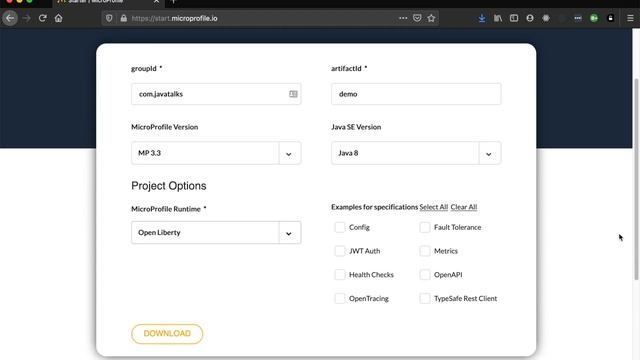Click the green extension icon in toolbar
Screen dimensions: 640x360
[594, 18]
